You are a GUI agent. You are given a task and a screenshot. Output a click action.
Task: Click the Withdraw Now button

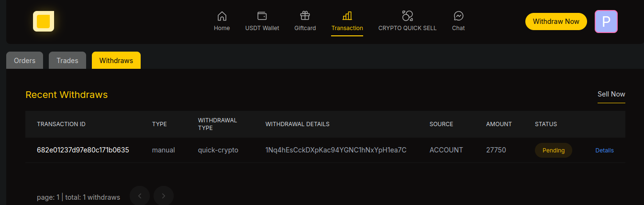[556, 22]
